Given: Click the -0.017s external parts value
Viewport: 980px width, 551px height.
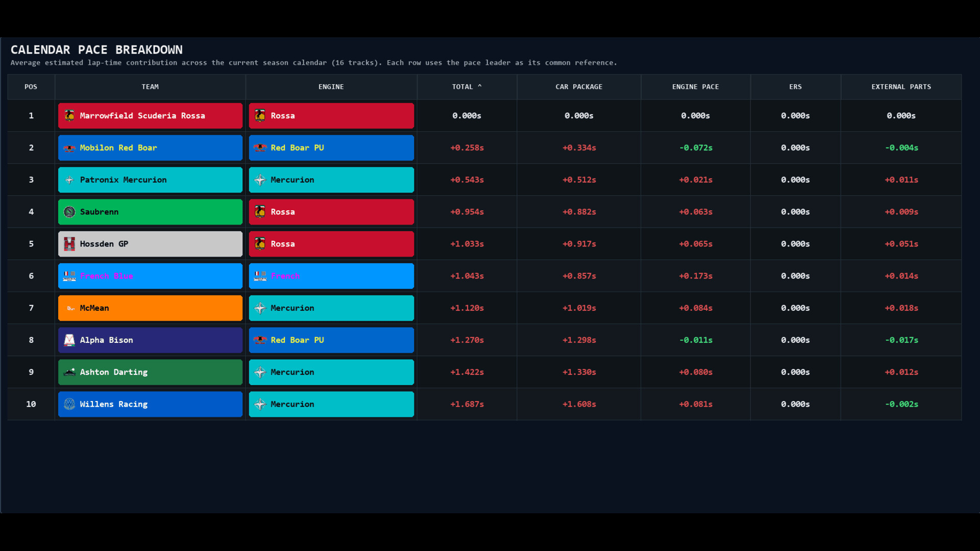Looking at the screenshot, I should click(x=901, y=340).
